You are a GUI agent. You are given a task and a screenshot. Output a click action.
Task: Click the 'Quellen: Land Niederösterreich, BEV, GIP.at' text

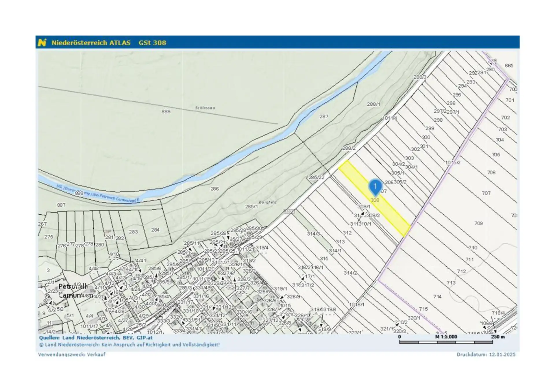[x=96, y=337]
